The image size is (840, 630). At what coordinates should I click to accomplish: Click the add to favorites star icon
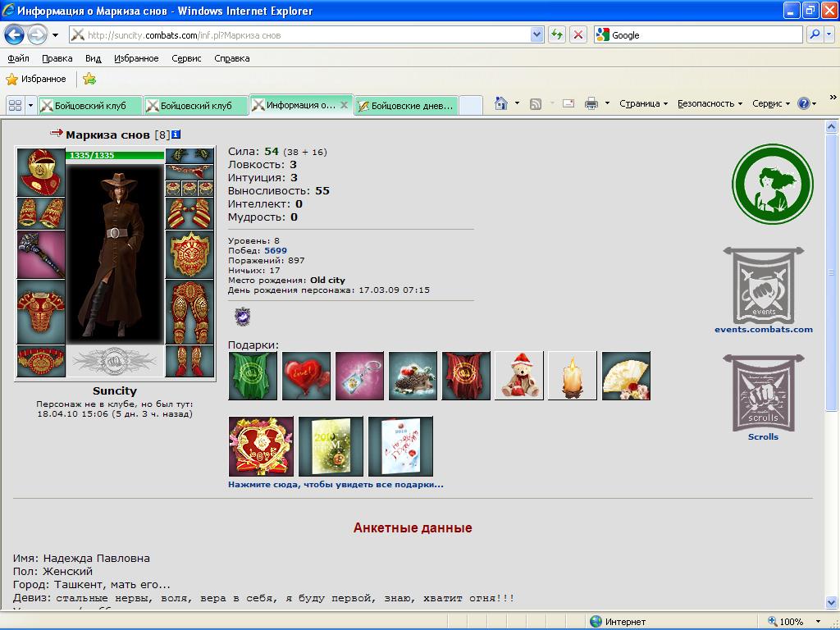(89, 80)
